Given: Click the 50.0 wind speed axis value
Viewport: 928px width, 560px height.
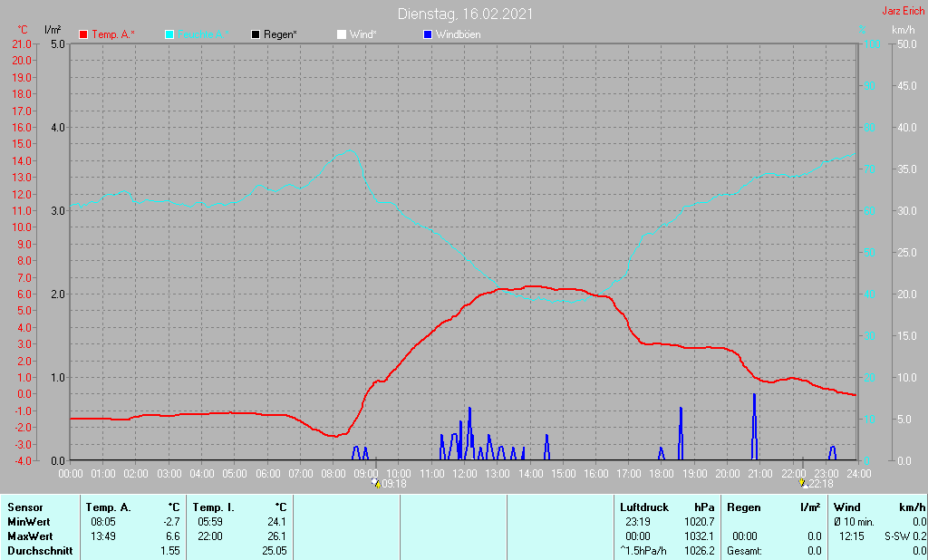Looking at the screenshot, I should coord(906,43).
